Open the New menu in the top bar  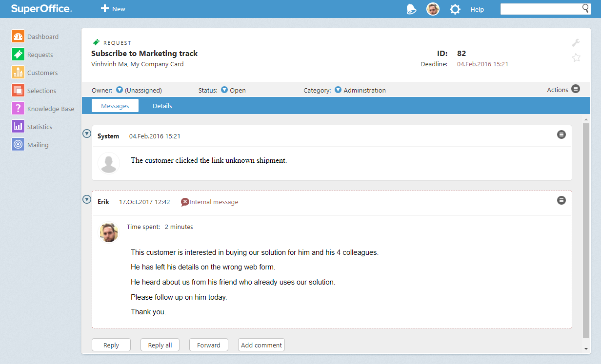113,9
